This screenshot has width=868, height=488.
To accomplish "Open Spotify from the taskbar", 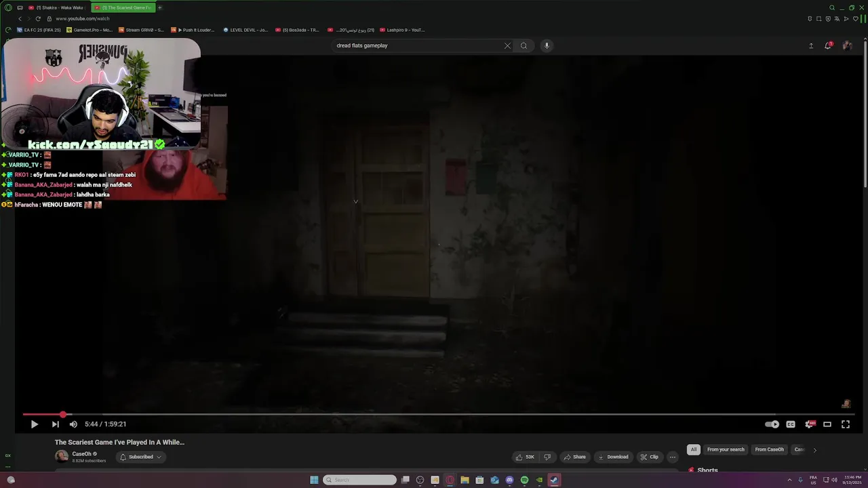I will click(x=524, y=480).
